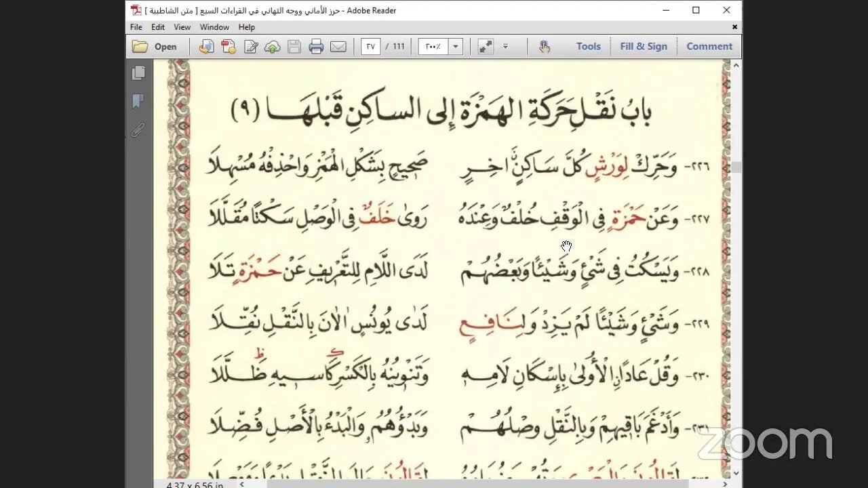Click the Open folder icon
The height and width of the screenshot is (488, 868).
pyautogui.click(x=140, y=47)
